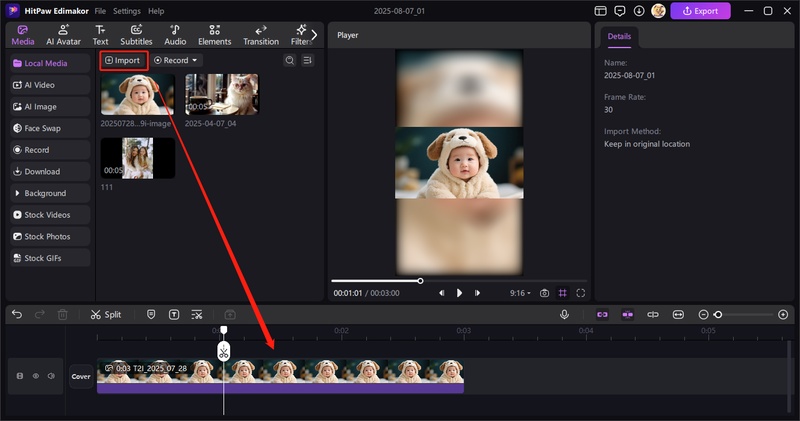Toggle main track magnet
The height and width of the screenshot is (421, 800).
pyautogui.click(x=602, y=314)
